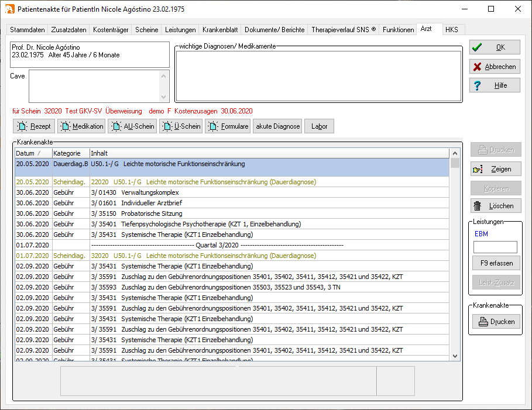This screenshot has width=532, height=410.
Task: Click the Medikation button icon
Action: 65,126
